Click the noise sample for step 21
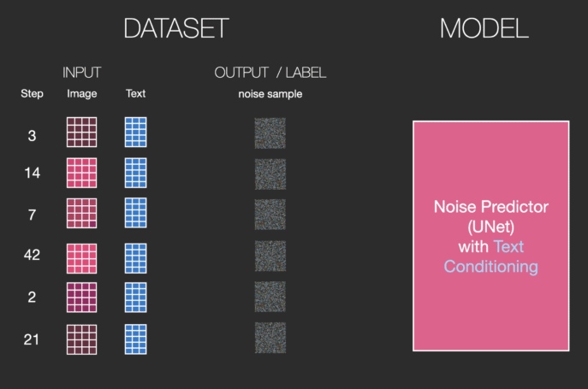 pos(270,338)
